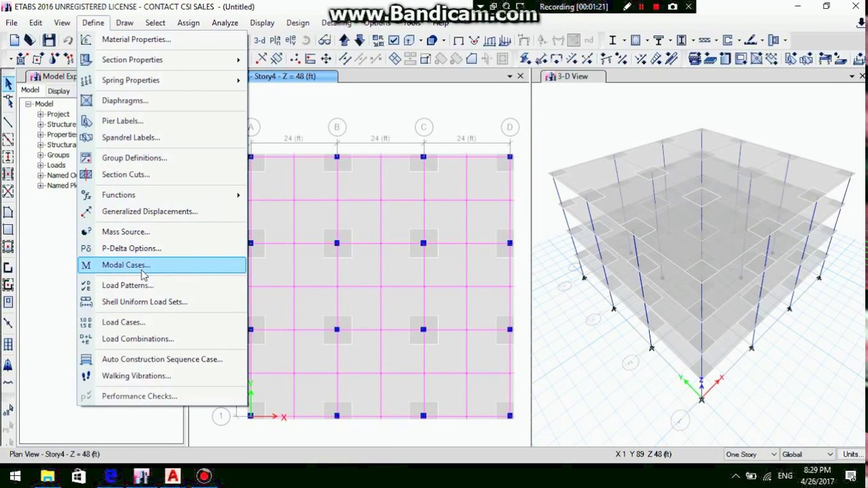Open Group Definitions menu item
Screen dimensions: 868x488
[x=162, y=158]
